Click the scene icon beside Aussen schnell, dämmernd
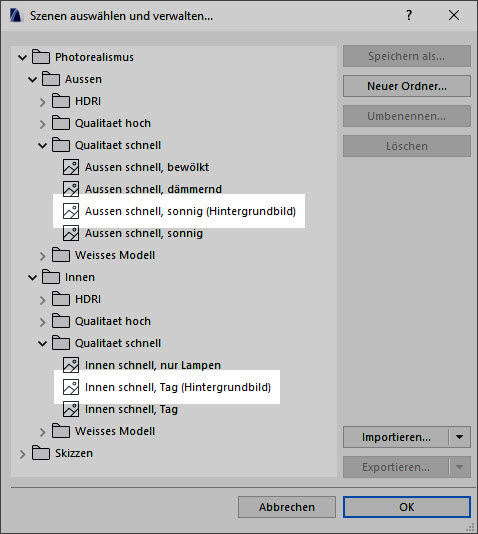 click(x=71, y=189)
